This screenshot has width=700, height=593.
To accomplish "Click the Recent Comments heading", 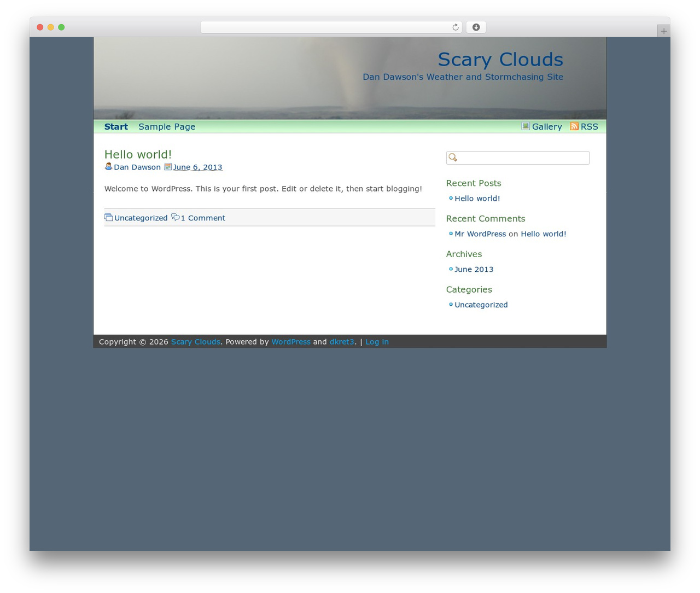I will point(486,219).
